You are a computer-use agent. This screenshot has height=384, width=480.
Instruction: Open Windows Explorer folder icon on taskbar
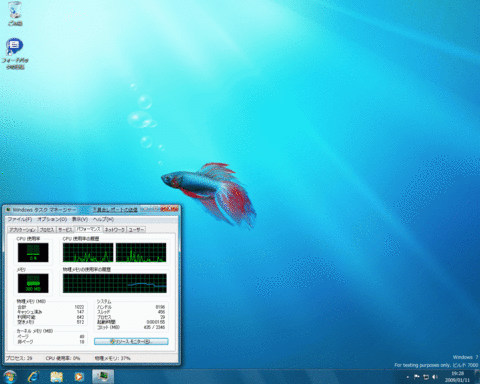[x=56, y=377]
